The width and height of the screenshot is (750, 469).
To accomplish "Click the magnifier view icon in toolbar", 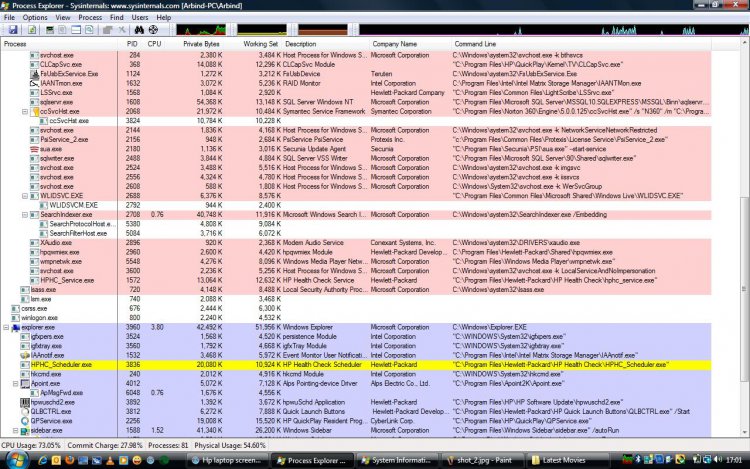I will pos(89,30).
